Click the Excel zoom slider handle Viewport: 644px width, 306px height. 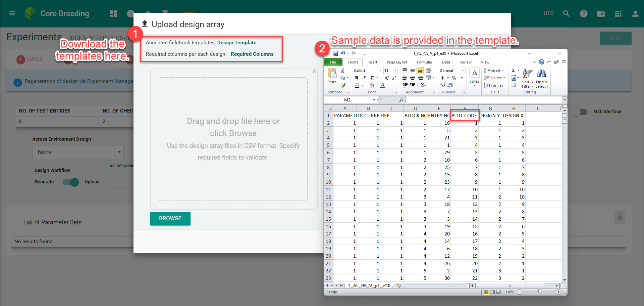(x=540, y=292)
